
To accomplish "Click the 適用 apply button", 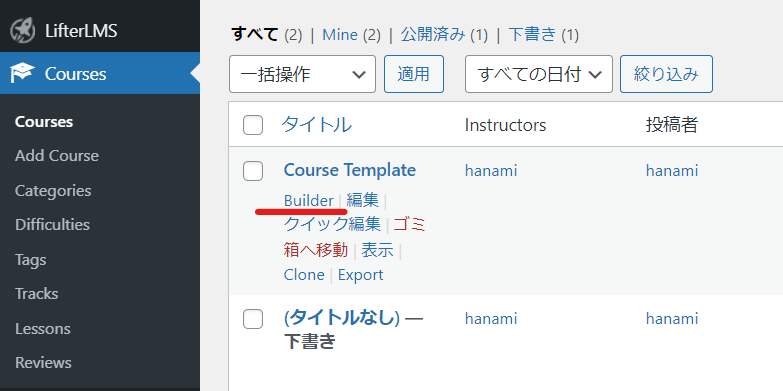I will [x=413, y=74].
